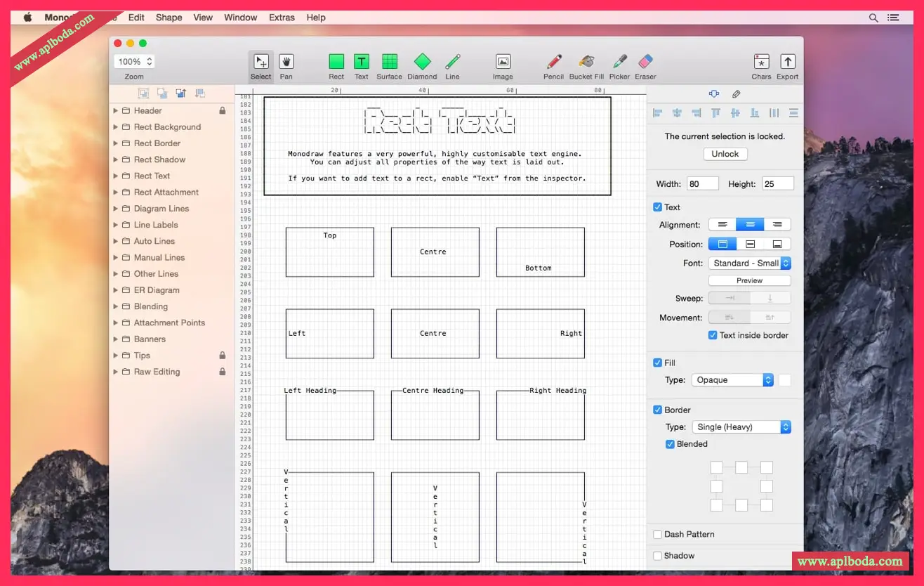
Task: Click the font Preview button
Action: click(749, 280)
